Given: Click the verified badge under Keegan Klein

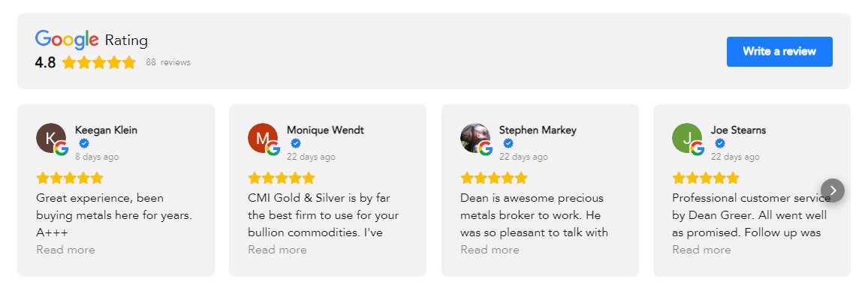Looking at the screenshot, I should pyautogui.click(x=84, y=144).
